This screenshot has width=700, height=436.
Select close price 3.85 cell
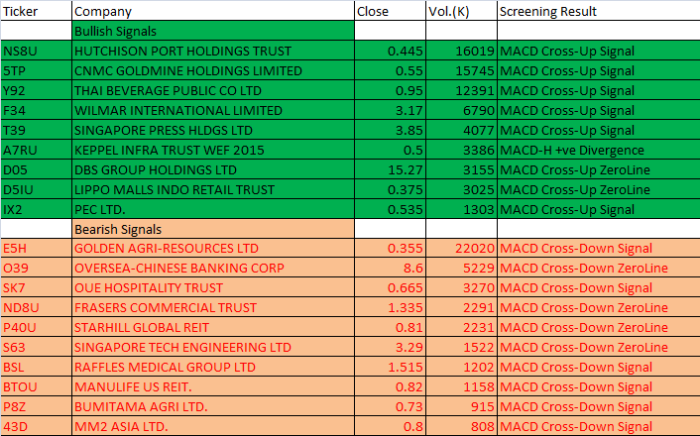pos(390,130)
